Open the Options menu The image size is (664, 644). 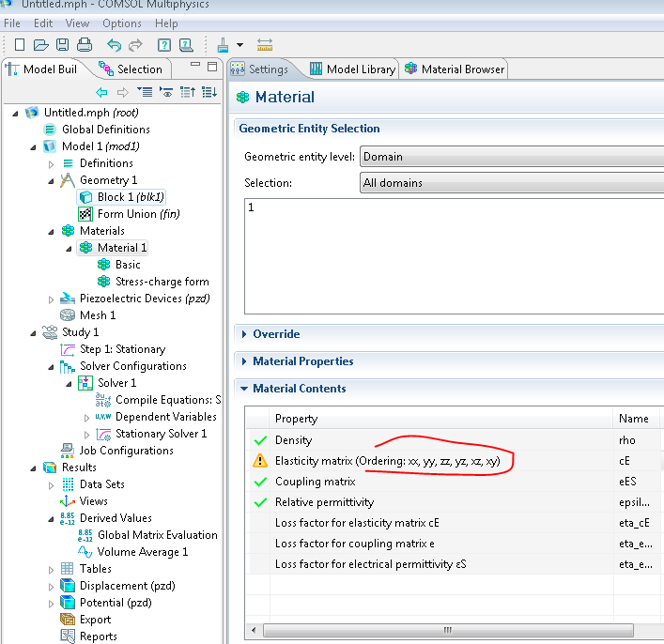[122, 23]
